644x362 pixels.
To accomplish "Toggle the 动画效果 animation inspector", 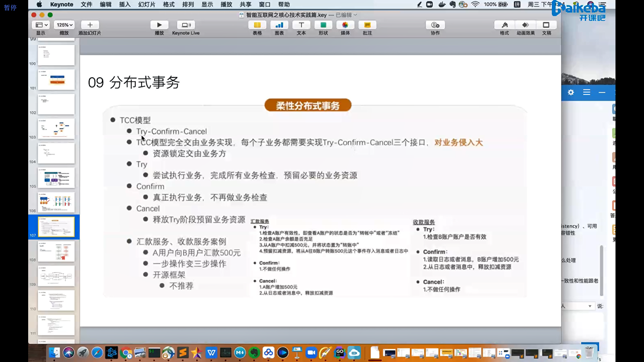I will [x=526, y=25].
